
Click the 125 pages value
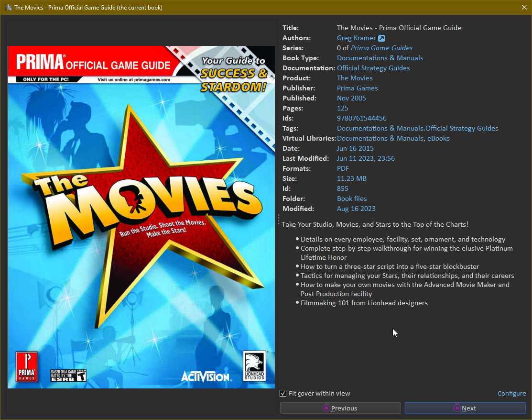click(343, 108)
